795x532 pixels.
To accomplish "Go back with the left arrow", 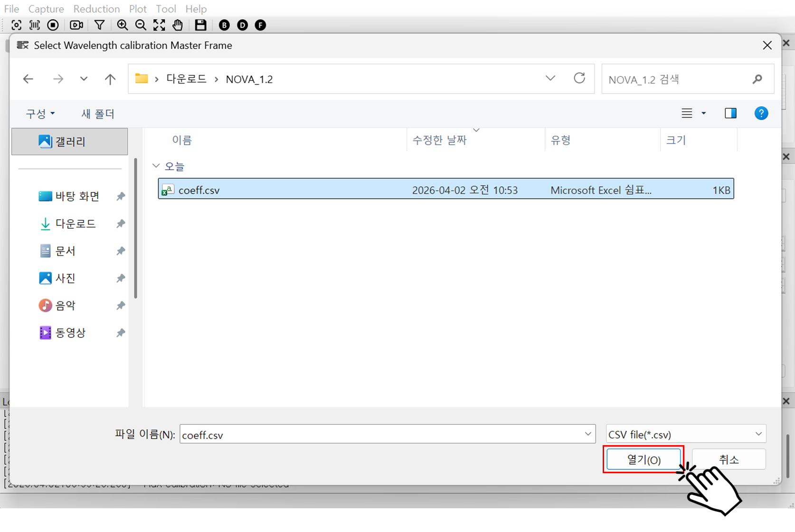I will (28, 79).
